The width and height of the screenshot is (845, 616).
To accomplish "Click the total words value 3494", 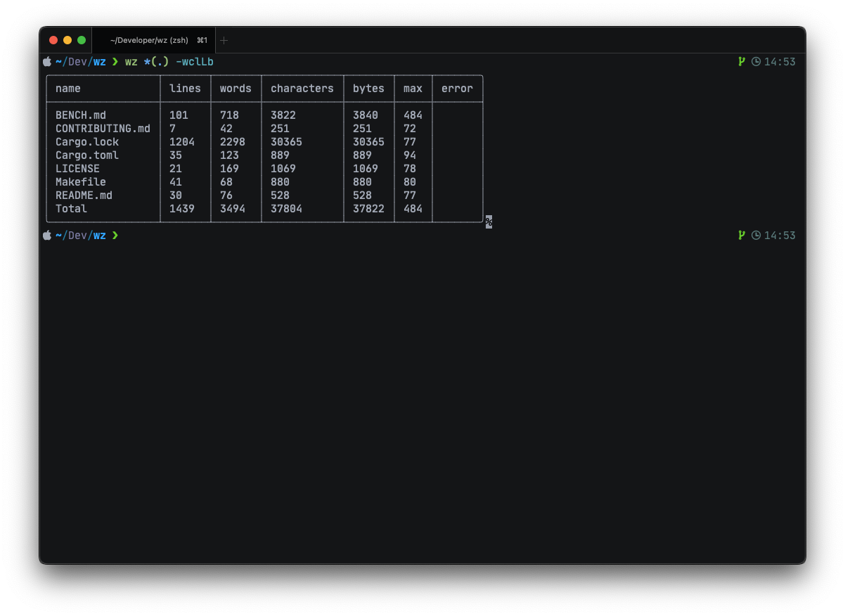I will pyautogui.click(x=233, y=209).
